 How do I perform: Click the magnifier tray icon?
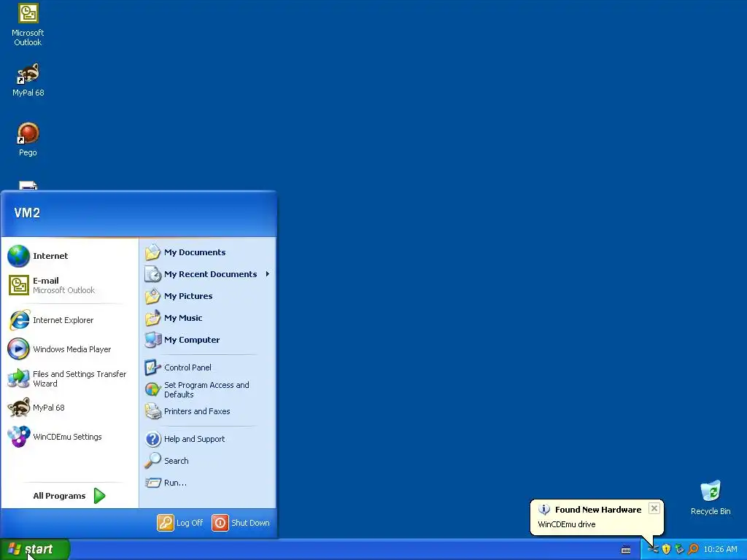click(694, 549)
